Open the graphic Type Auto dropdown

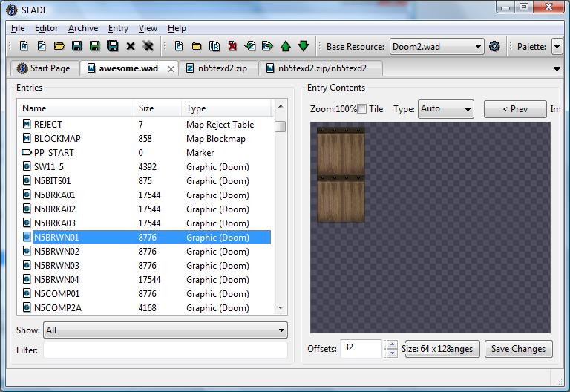tap(445, 109)
